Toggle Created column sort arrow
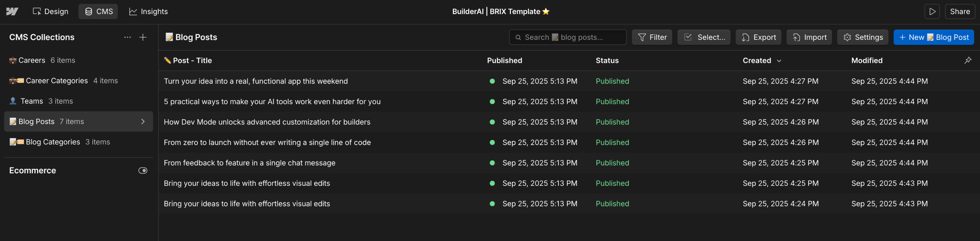The image size is (980, 241). coord(779,61)
